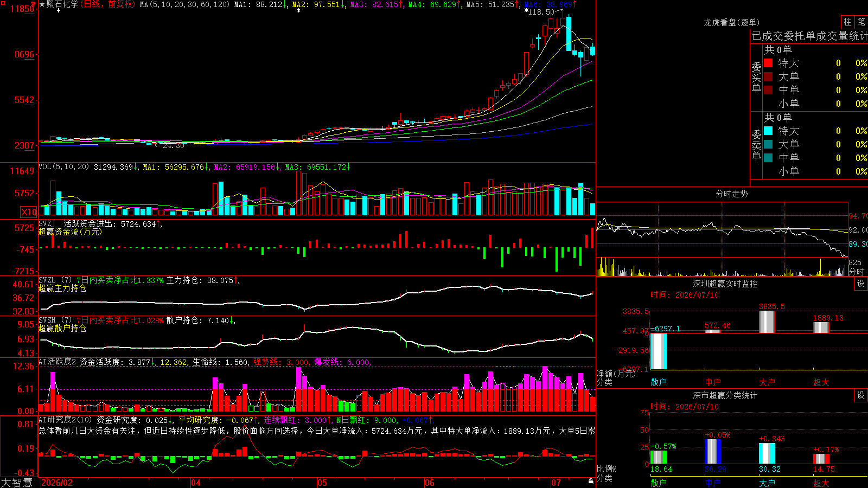Image resolution: width=868 pixels, height=488 pixels.
Task: Click the 118.50 high price marker
Action: pos(541,12)
